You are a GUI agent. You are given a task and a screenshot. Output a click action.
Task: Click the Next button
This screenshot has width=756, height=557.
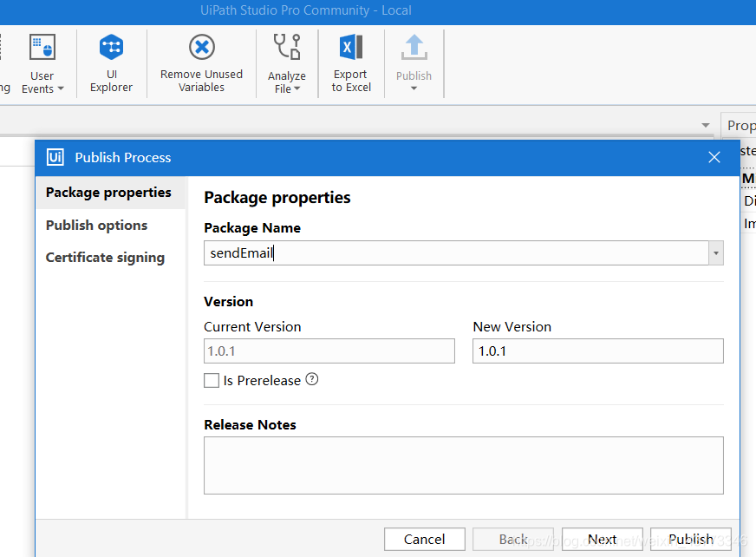(602, 539)
